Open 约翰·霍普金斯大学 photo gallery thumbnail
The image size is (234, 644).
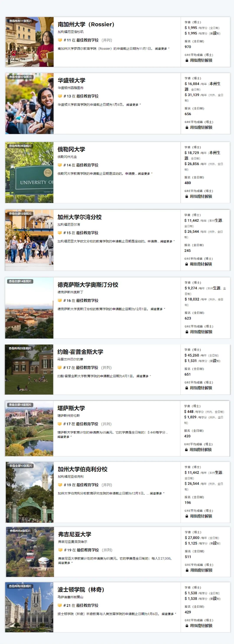pos(29,370)
